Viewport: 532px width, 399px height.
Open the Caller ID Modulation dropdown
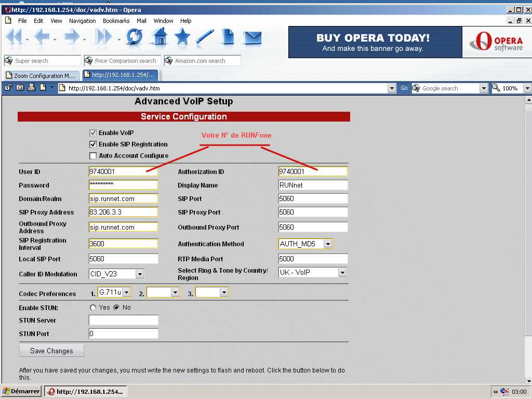pyautogui.click(x=140, y=274)
